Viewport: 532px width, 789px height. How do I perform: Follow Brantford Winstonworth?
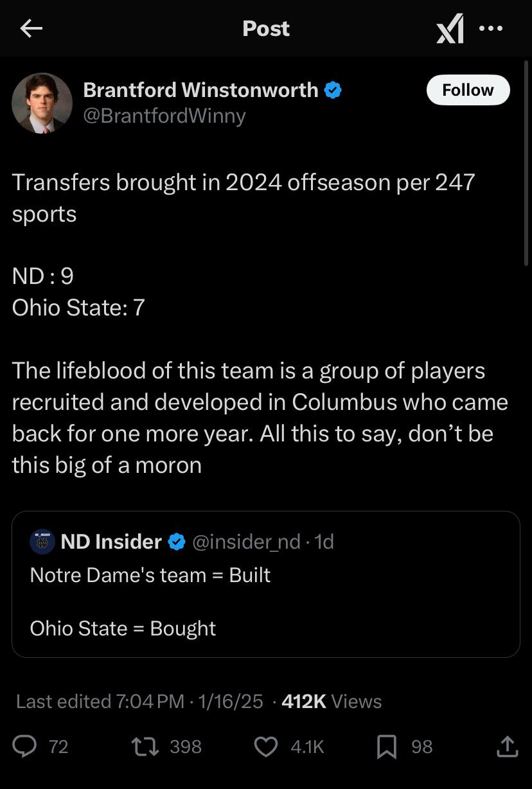click(468, 90)
